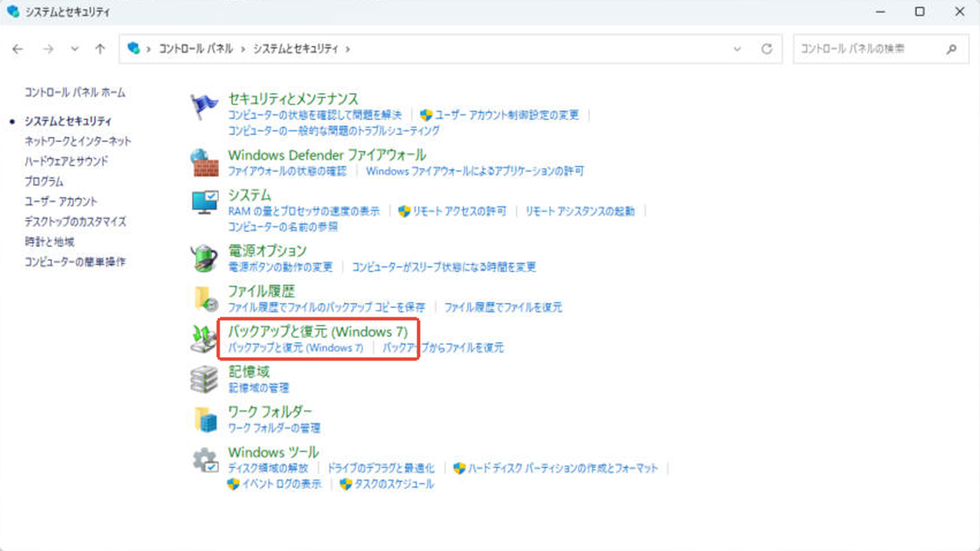
Task: Click the Backup and Restore (Windows 7) icon
Action: pos(204,339)
